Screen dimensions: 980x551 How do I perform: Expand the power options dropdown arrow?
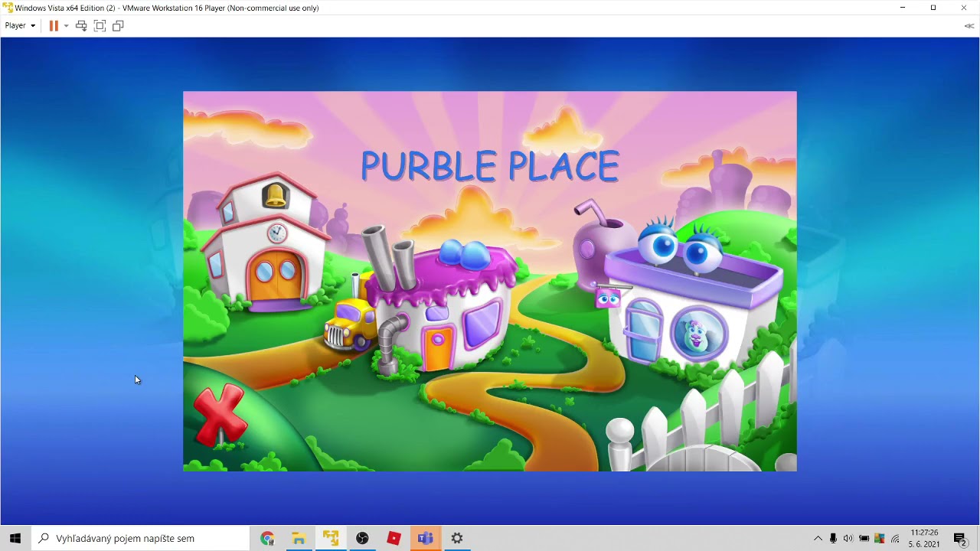66,25
